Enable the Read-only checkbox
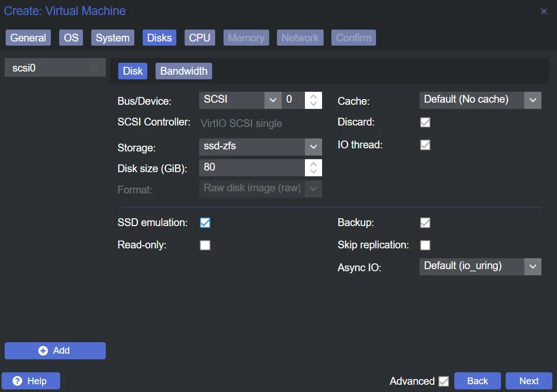The width and height of the screenshot is (557, 392). 205,245
